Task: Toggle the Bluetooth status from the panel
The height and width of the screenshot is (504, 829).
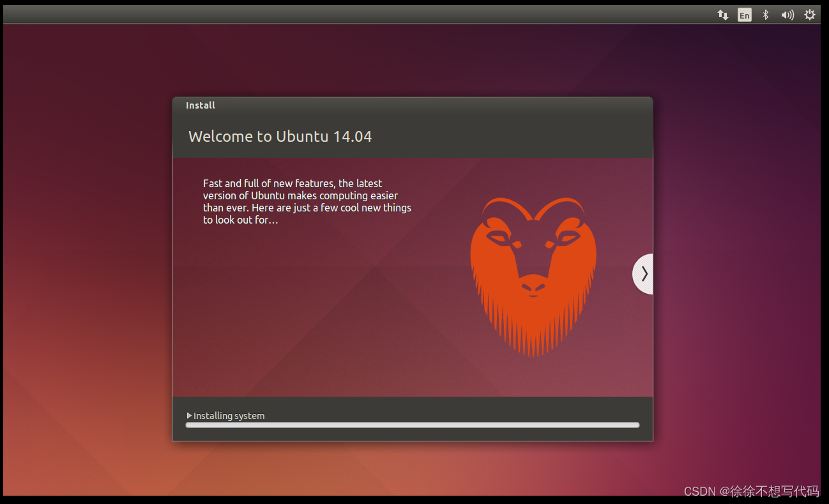Action: click(x=765, y=14)
